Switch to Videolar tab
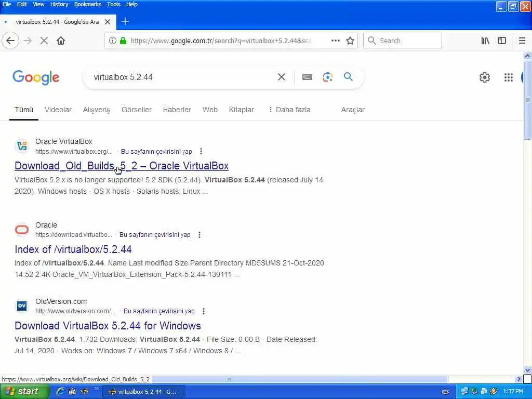 click(x=58, y=110)
